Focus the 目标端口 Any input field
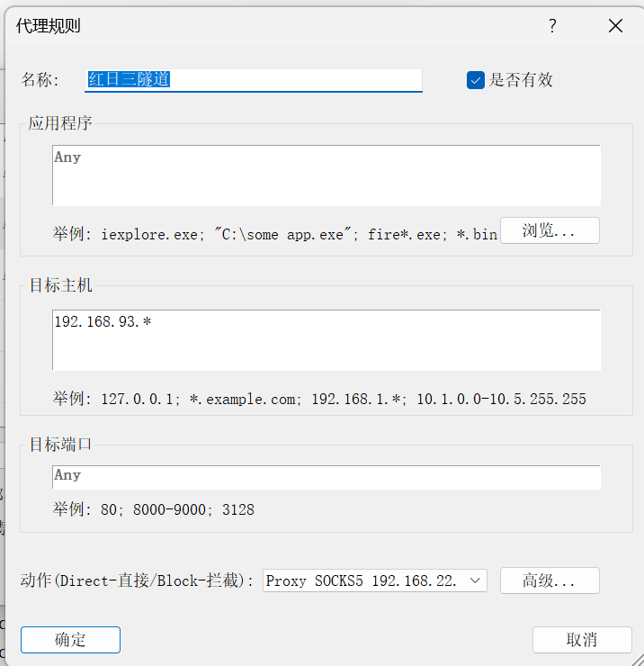 pyautogui.click(x=326, y=476)
